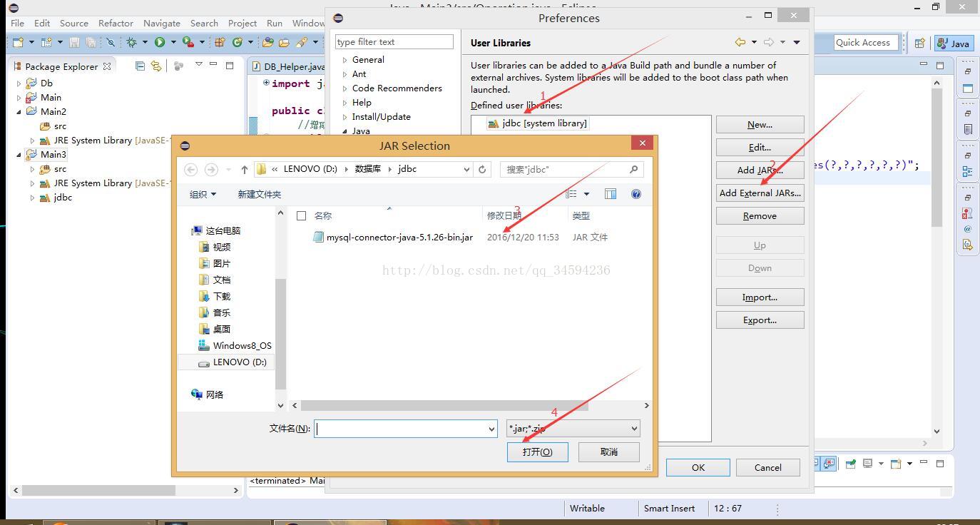Refresh the jdbc folder listing
980x525 pixels.
tap(482, 169)
